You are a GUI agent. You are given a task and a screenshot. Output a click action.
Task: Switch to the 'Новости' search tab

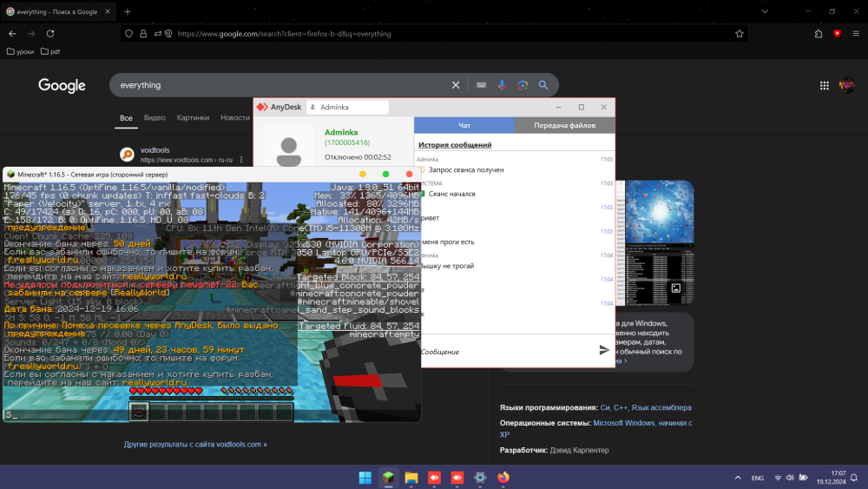[x=234, y=118]
